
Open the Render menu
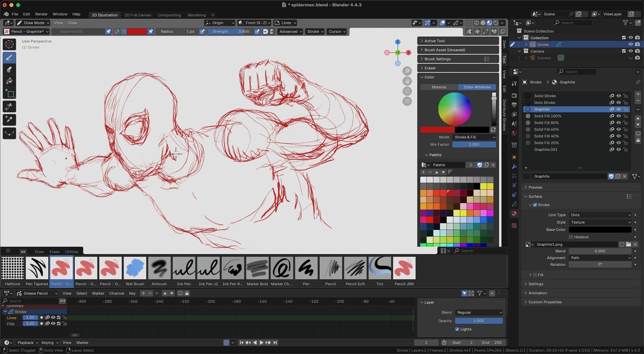pos(41,14)
